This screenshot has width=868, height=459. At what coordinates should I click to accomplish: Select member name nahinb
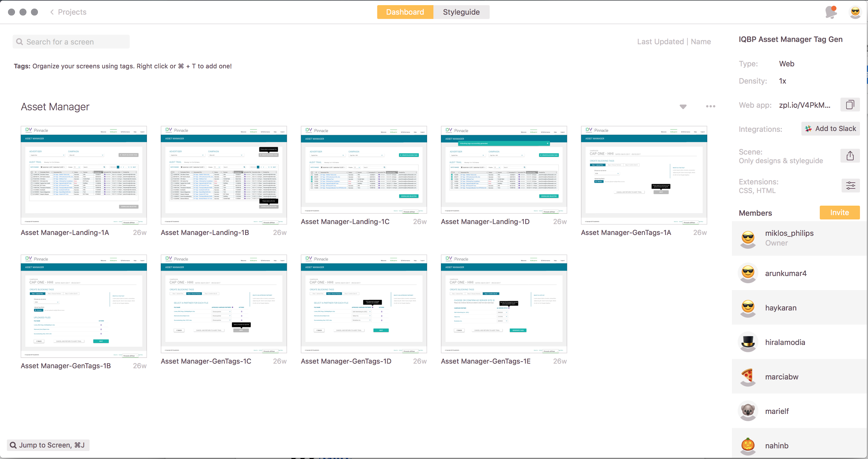point(777,445)
